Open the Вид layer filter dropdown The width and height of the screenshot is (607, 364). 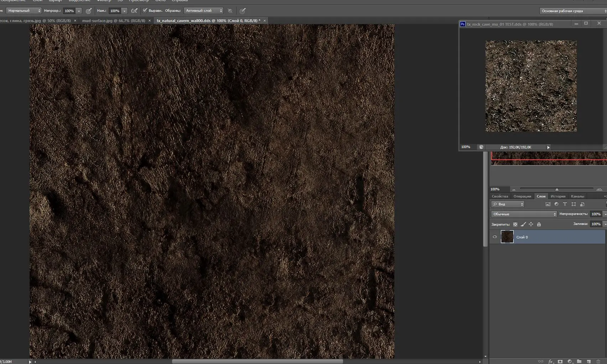pos(508,204)
